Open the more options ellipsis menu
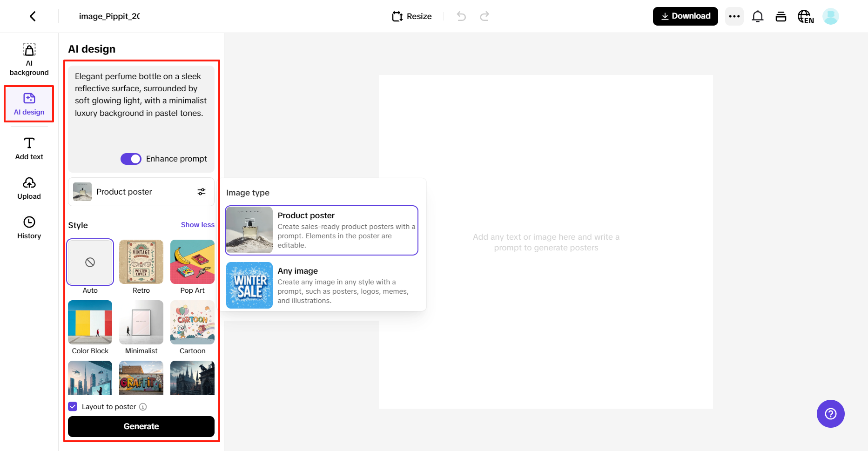This screenshot has width=868, height=451. [x=734, y=16]
